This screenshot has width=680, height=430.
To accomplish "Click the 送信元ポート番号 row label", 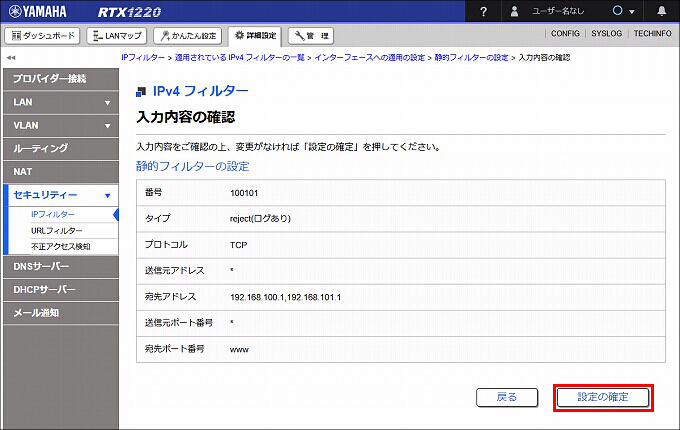I will (x=179, y=322).
